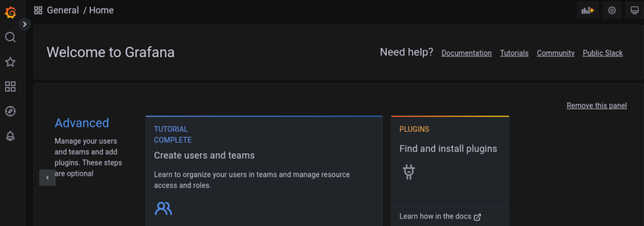Open the Tutorials link
The image size is (644, 226).
coord(514,53)
